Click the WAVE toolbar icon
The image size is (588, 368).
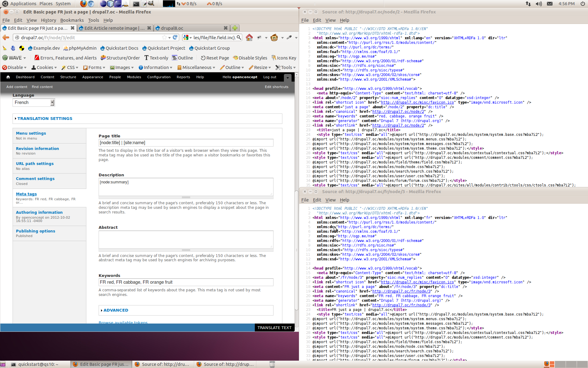click(x=5, y=58)
